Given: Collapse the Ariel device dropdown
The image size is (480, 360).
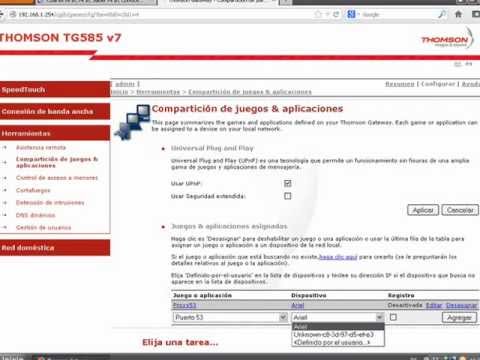Looking at the screenshot, I should click(x=338, y=317).
